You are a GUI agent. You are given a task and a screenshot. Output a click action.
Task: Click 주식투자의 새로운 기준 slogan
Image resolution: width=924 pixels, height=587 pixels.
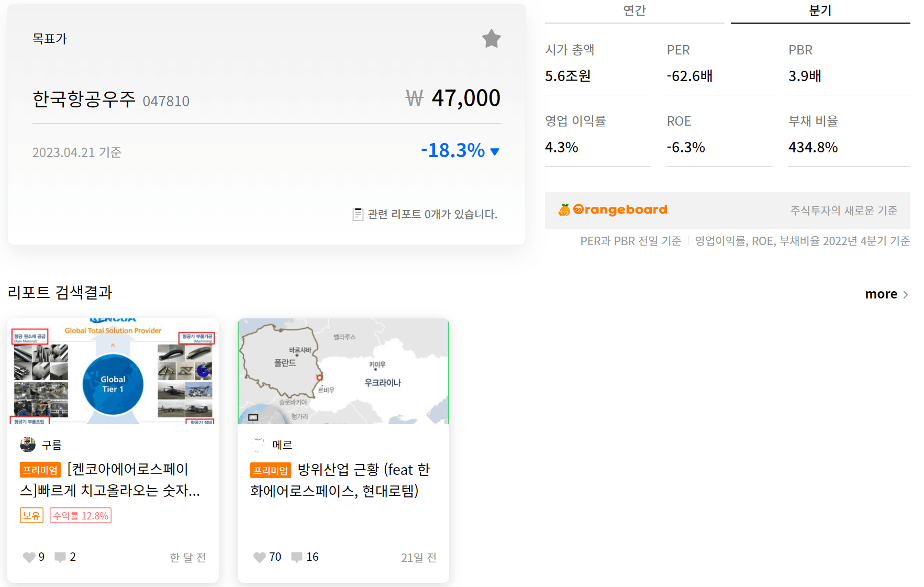844,211
